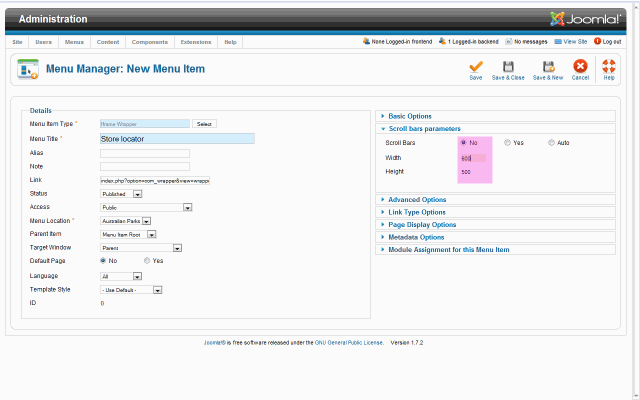Viewport: 640px width, 400px height.
Task: Click the Save & Close icon
Action: coord(509,66)
